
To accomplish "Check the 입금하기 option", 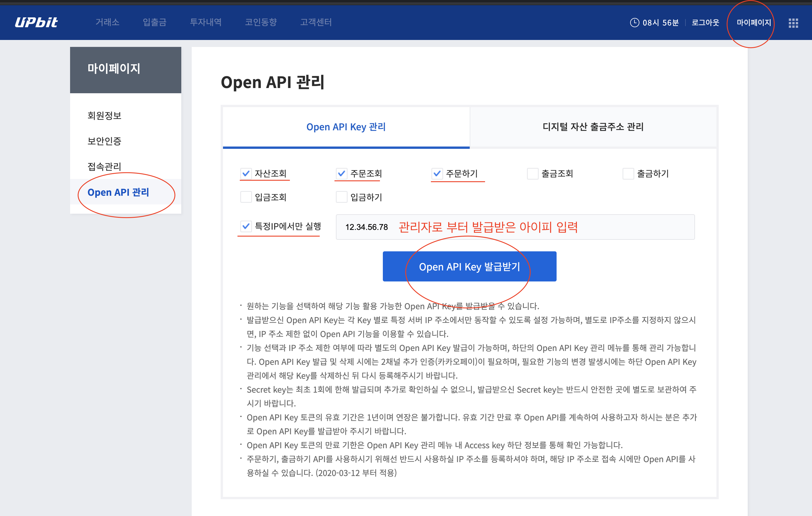I will [x=341, y=197].
